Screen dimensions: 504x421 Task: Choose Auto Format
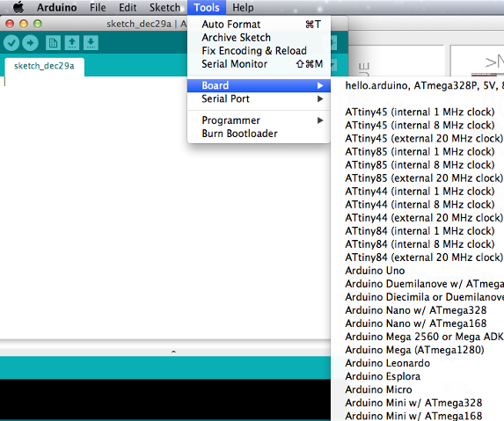pyautogui.click(x=259, y=25)
